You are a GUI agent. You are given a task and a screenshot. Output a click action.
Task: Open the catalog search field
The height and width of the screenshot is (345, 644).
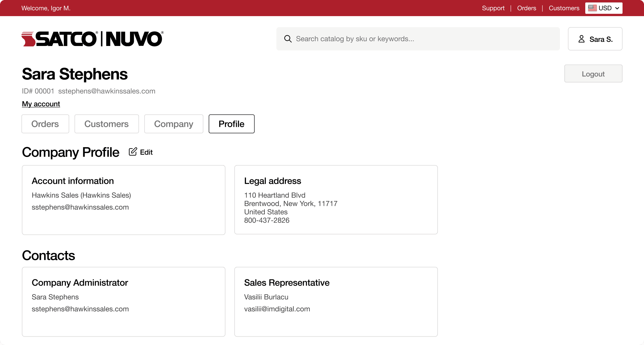(388, 39)
